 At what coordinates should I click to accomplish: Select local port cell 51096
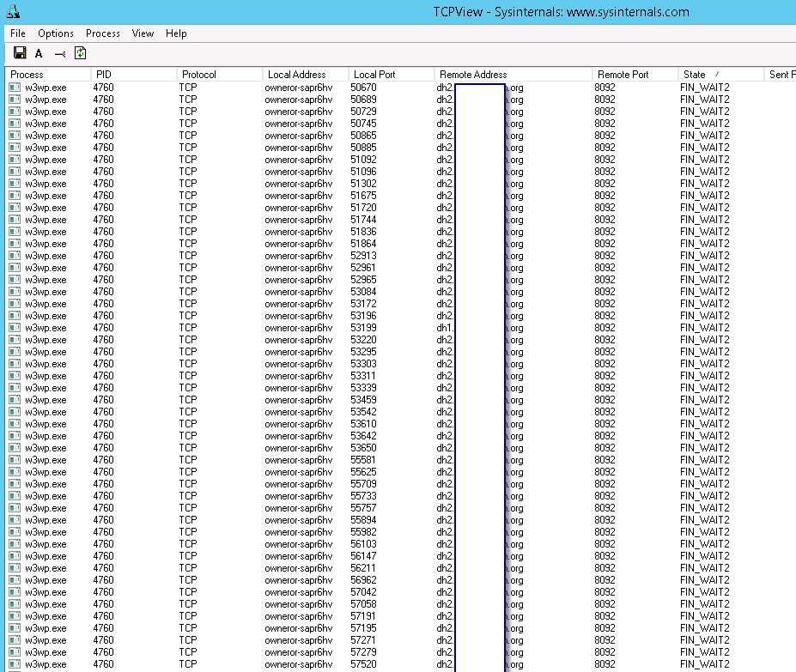click(363, 172)
